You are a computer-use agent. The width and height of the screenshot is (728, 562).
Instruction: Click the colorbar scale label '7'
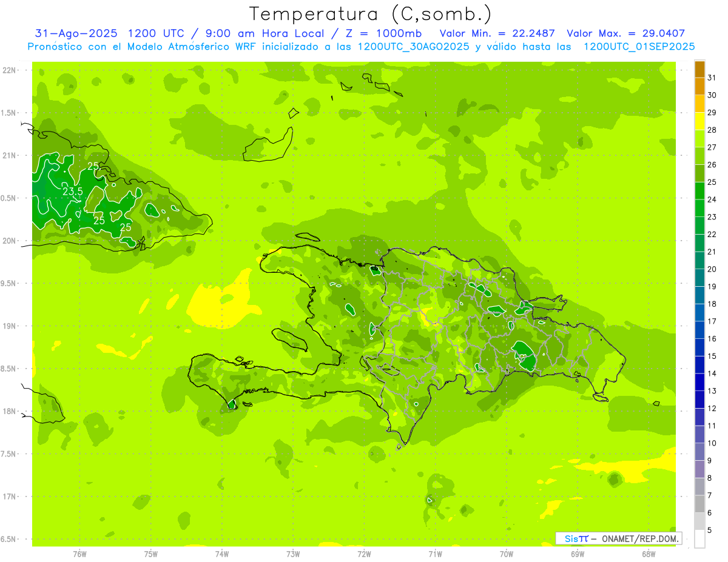(x=709, y=495)
